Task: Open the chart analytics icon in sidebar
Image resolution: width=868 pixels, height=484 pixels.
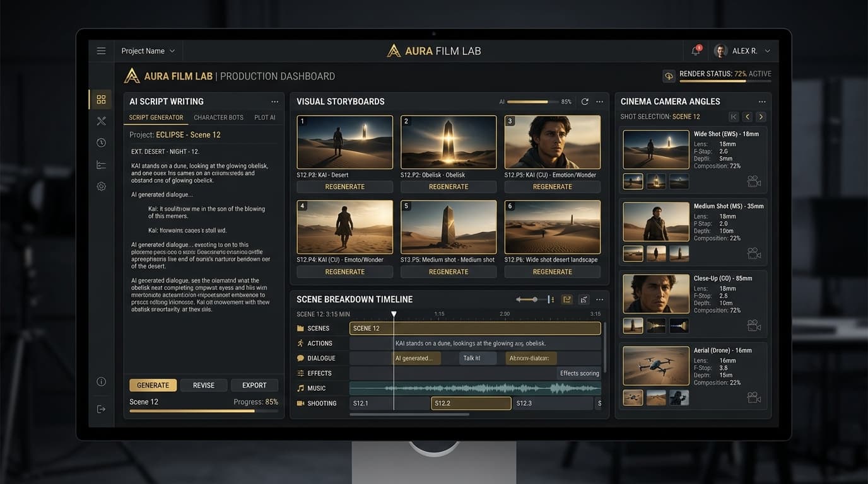Action: click(x=101, y=165)
